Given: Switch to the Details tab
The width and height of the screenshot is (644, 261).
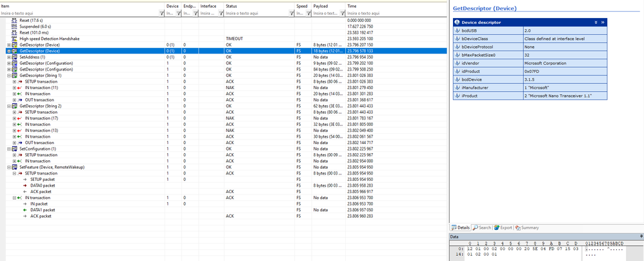Looking at the screenshot, I should pos(460,227).
